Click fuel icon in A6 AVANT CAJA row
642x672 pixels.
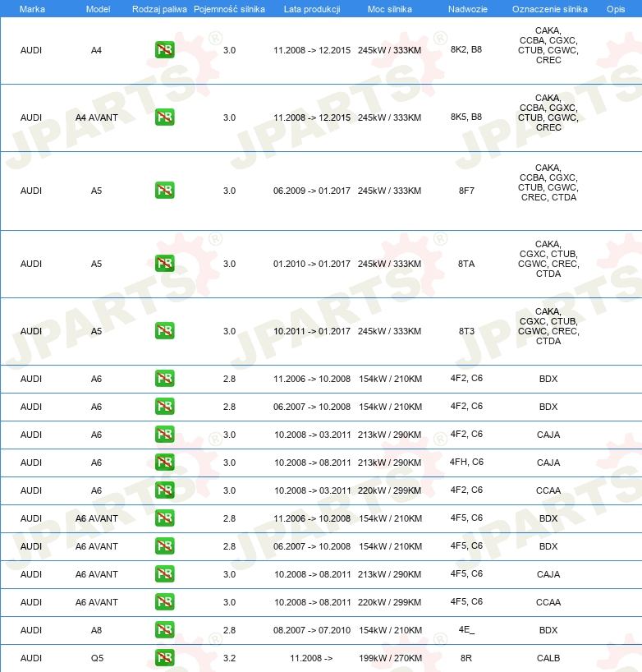pyautogui.click(x=164, y=574)
